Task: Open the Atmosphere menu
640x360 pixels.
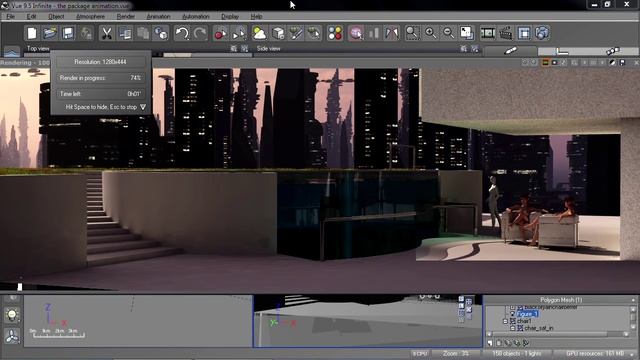Action: click(91, 16)
